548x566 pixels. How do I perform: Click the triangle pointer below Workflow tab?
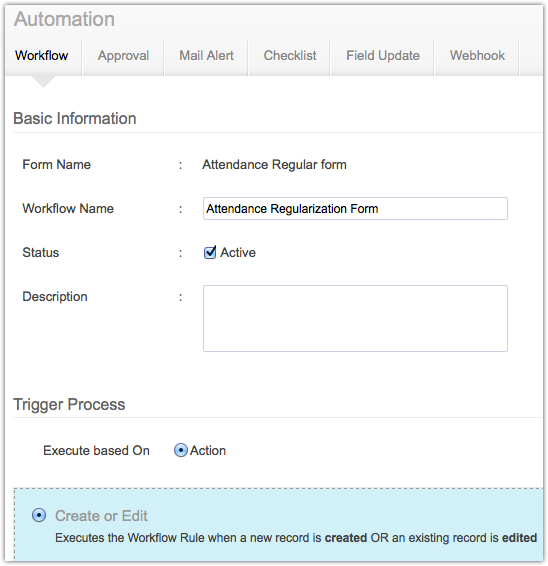coord(43,82)
